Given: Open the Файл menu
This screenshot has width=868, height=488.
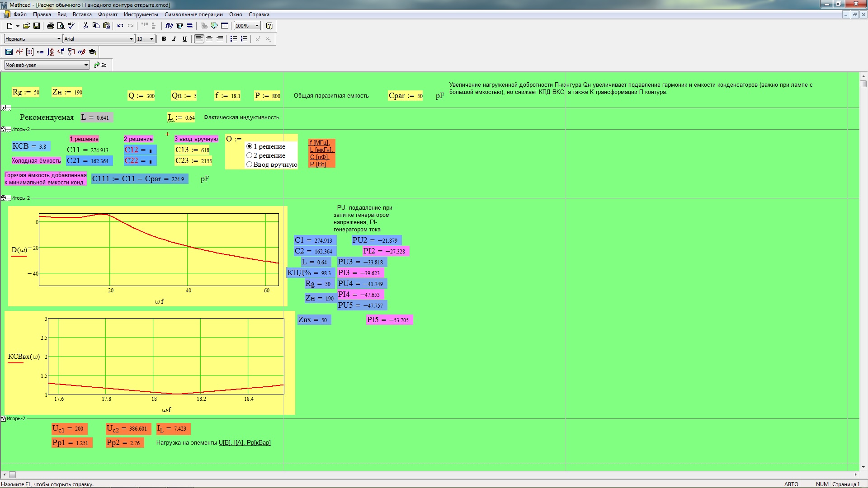Looking at the screenshot, I should pyautogui.click(x=20, y=14).
